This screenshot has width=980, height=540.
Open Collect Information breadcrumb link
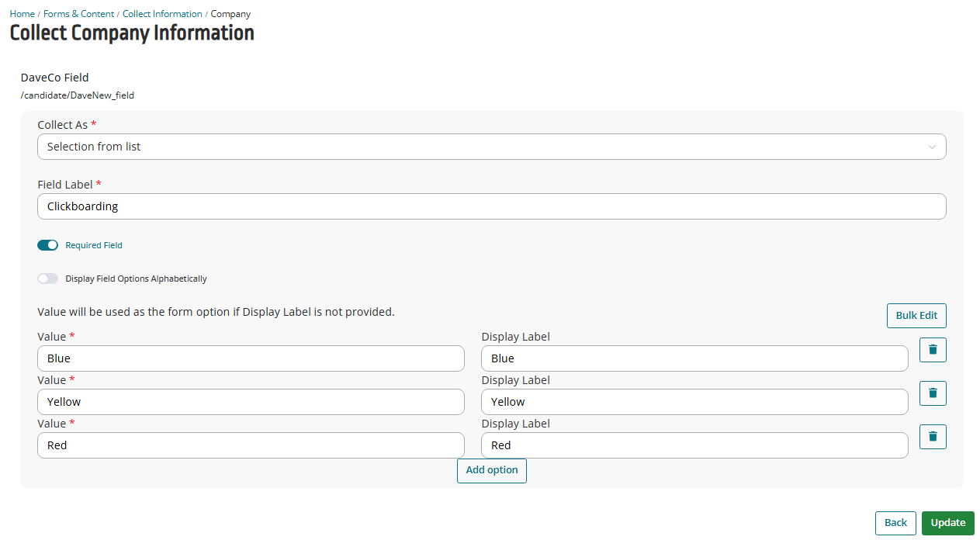tap(162, 14)
